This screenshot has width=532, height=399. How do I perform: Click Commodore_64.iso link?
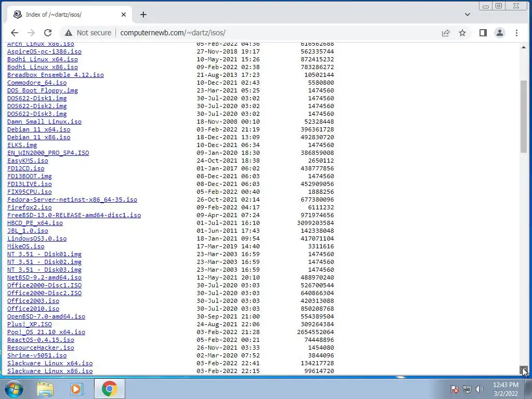[x=37, y=83]
